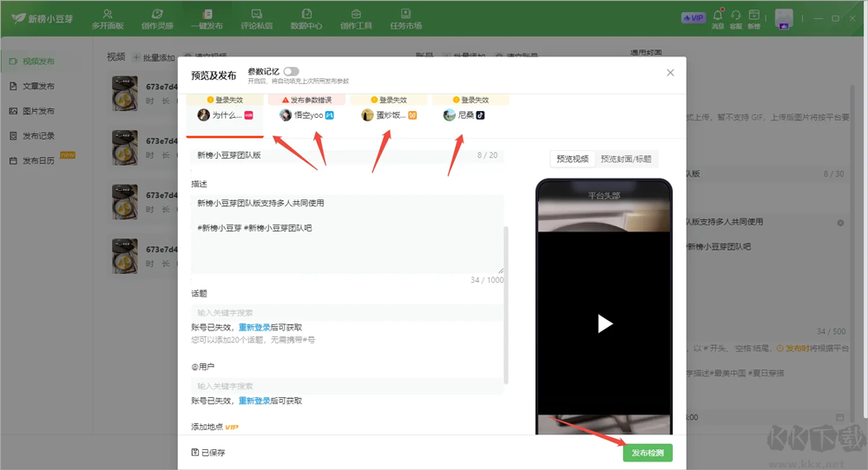The height and width of the screenshot is (470, 868).
Task: Click the 发布检测 button
Action: [648, 453]
